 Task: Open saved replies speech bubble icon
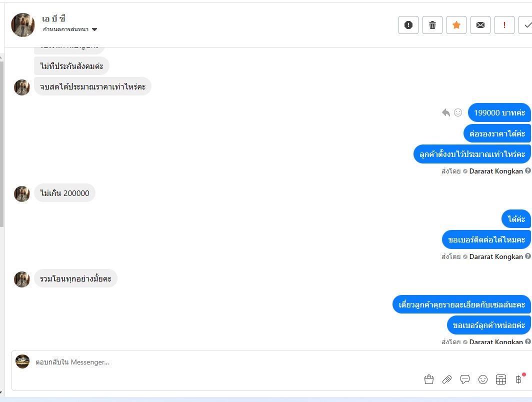[465, 379]
